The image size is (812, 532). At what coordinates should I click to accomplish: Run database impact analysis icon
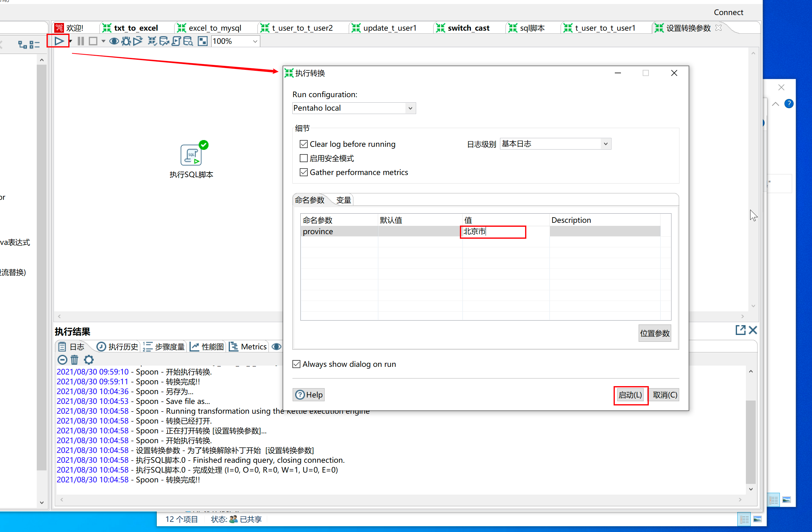pyautogui.click(x=164, y=41)
